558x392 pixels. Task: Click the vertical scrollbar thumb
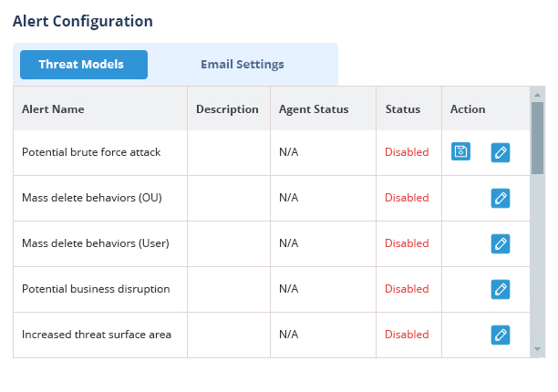[x=537, y=138]
